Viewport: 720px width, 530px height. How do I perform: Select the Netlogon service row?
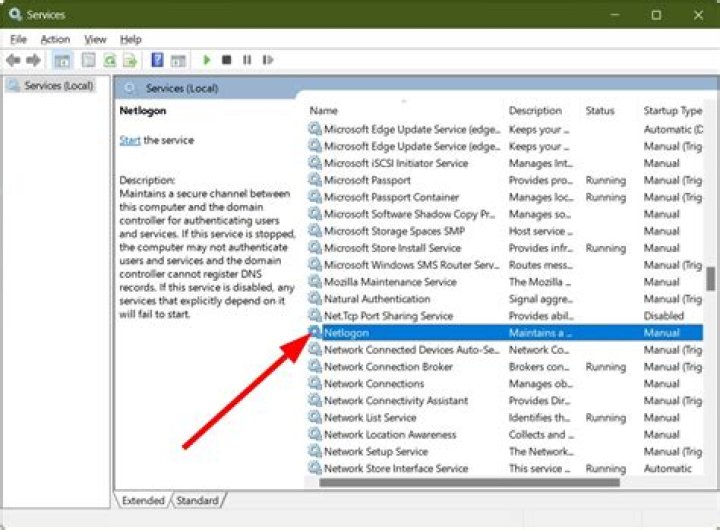click(x=505, y=333)
